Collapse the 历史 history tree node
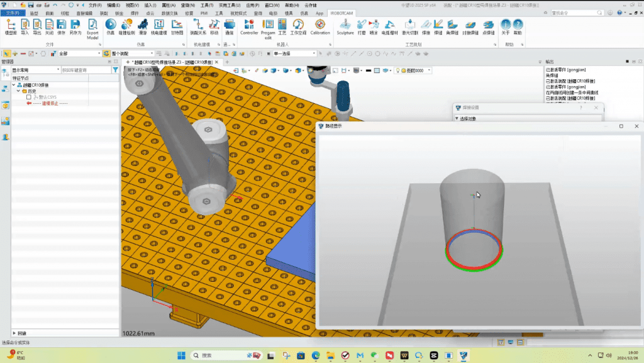 click(19, 91)
